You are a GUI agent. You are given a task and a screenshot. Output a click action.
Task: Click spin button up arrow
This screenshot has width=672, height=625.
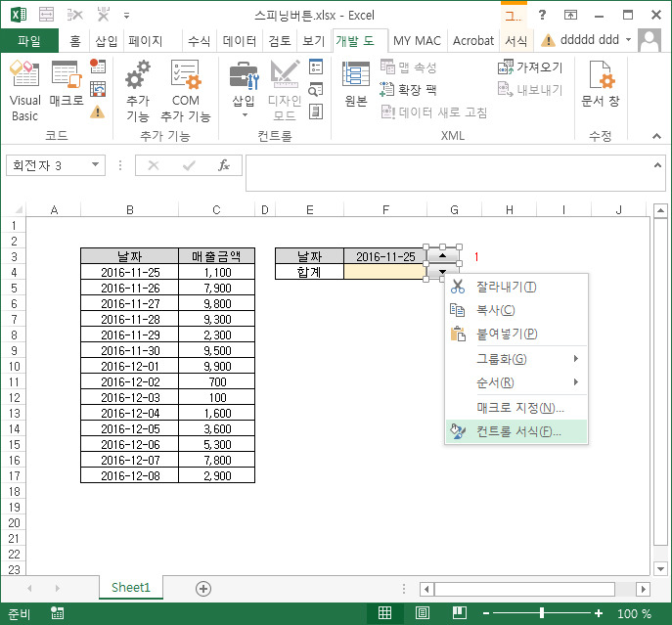[442, 255]
